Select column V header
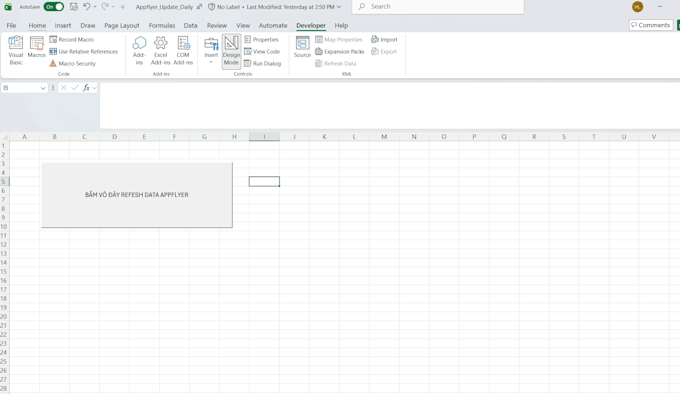 pos(654,137)
